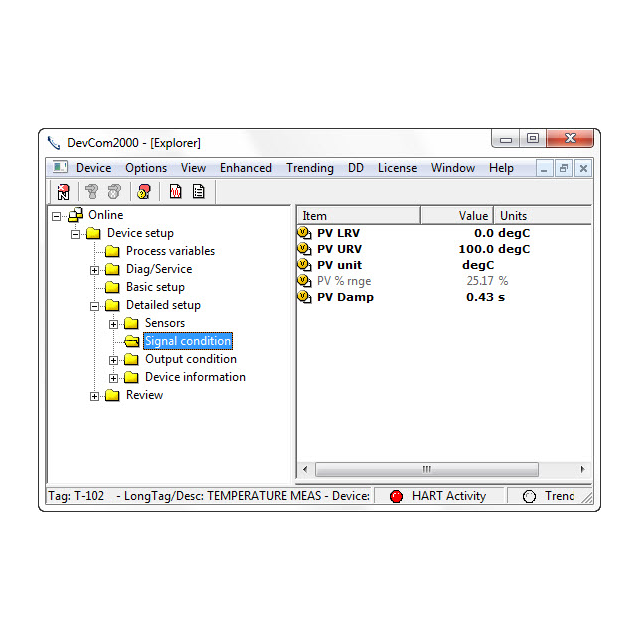Click the red N network toolbar icon
Image resolution: width=640 pixels, height=640 pixels.
(63, 191)
